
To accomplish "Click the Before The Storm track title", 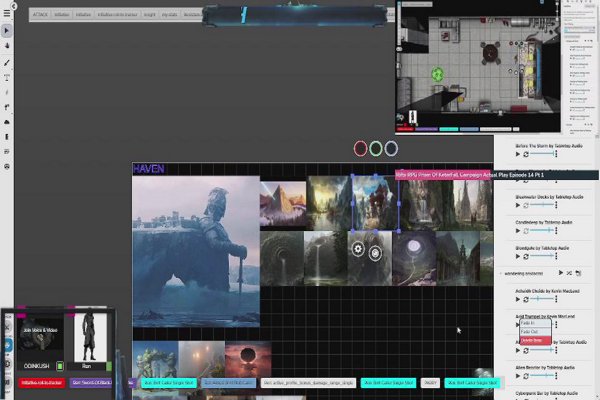I will click(549, 146).
